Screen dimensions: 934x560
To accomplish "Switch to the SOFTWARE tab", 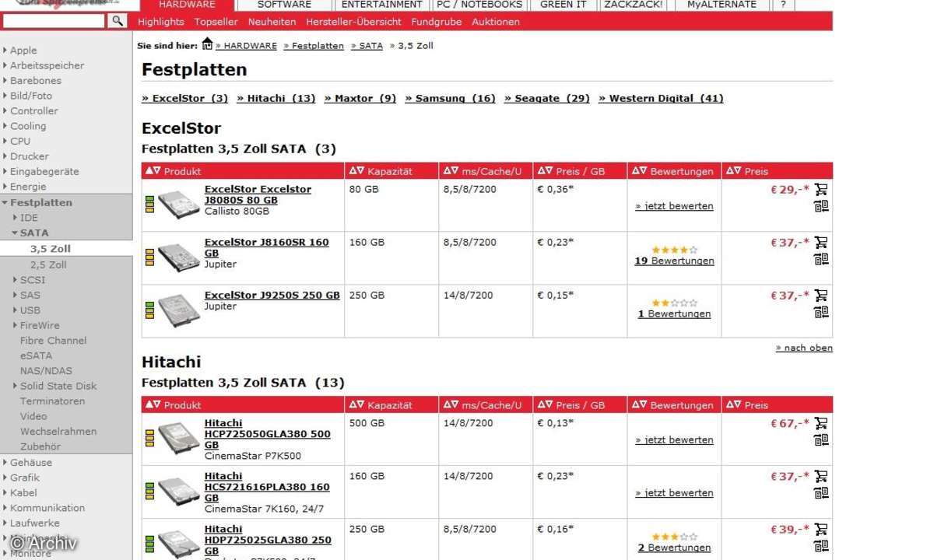I will pyautogui.click(x=284, y=5).
